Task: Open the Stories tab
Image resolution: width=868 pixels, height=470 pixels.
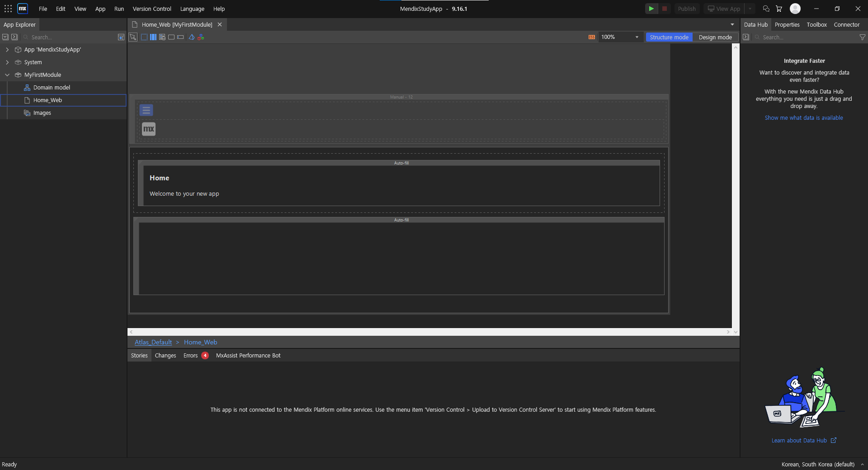Action: [x=139, y=355]
